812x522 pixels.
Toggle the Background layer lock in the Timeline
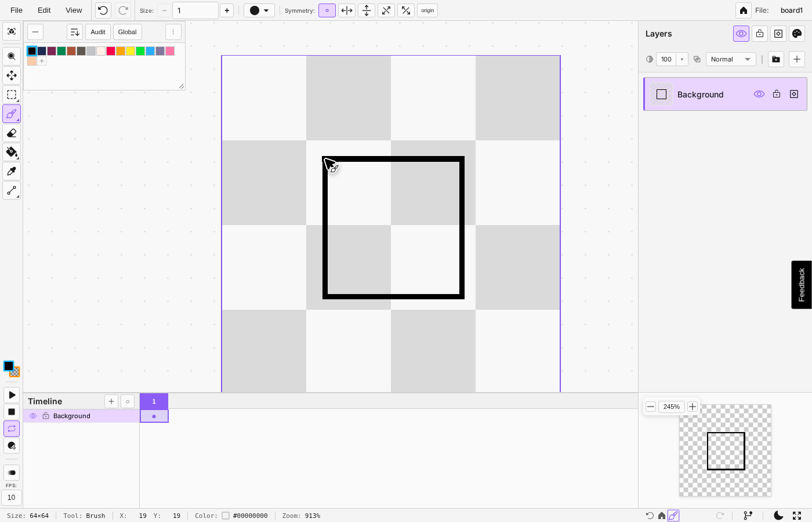(x=46, y=416)
